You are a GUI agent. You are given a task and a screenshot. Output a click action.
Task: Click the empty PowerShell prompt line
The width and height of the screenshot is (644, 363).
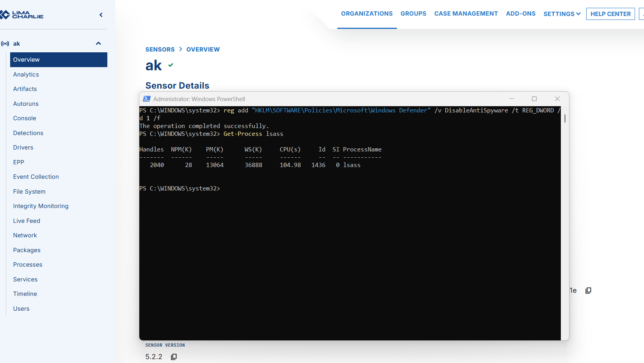tap(180, 189)
